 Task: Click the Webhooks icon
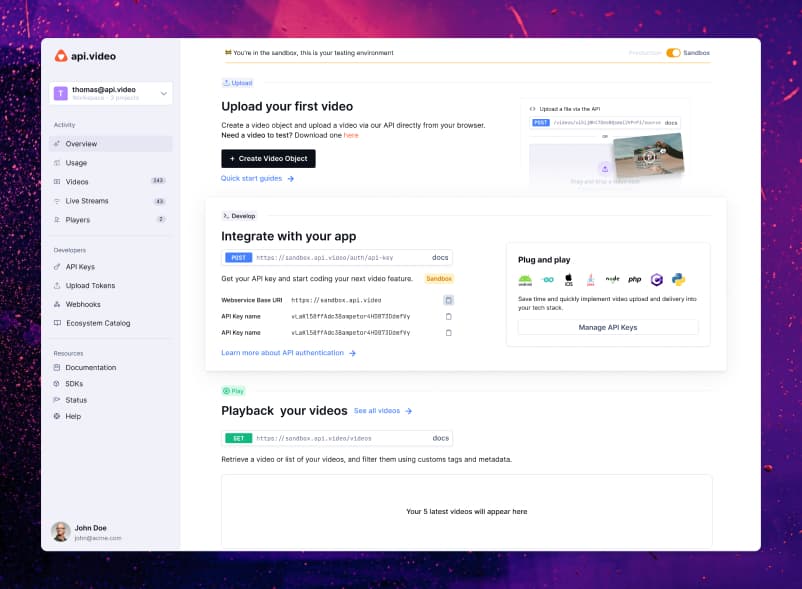[57, 304]
